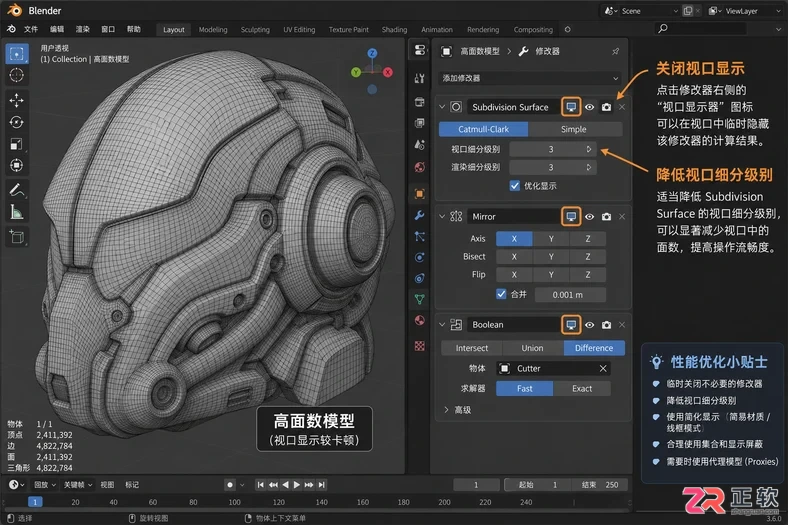
Task: Choose the Annotate tool
Action: pyautogui.click(x=17, y=190)
